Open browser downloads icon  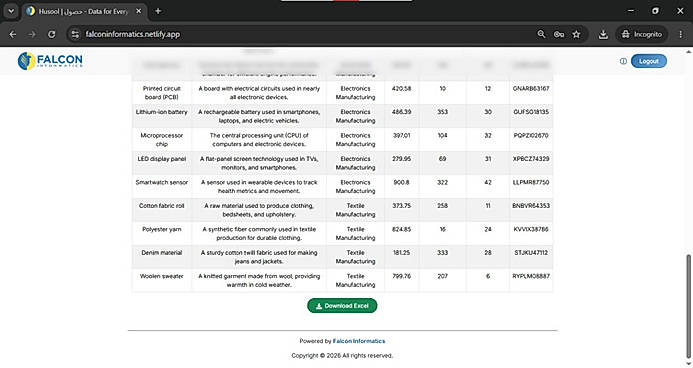603,34
